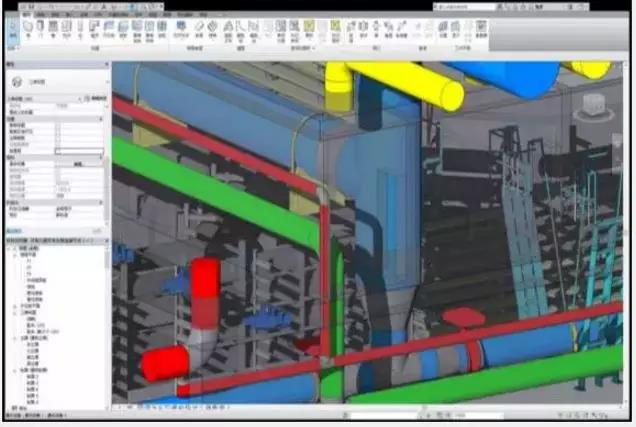Screen dimensions: 636x427
Task: Collapse the Extents section in Properties
Action: (101, 119)
